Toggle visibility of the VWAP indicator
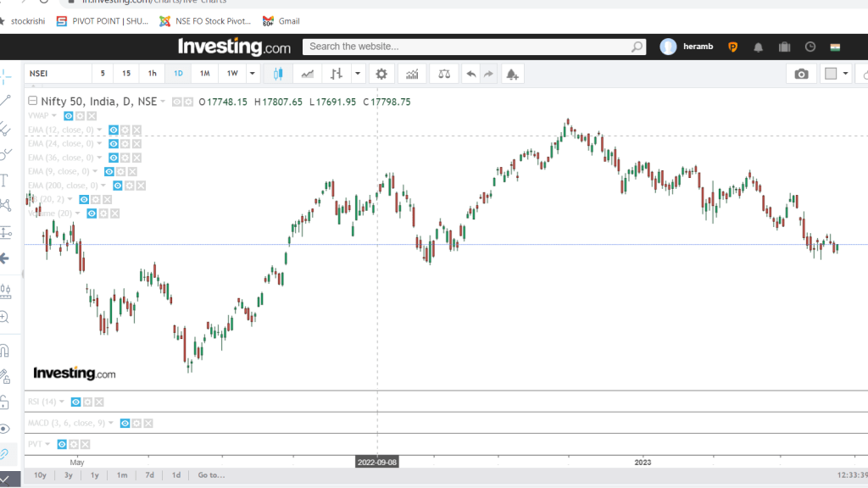The height and width of the screenshot is (488, 868). pos(69,115)
